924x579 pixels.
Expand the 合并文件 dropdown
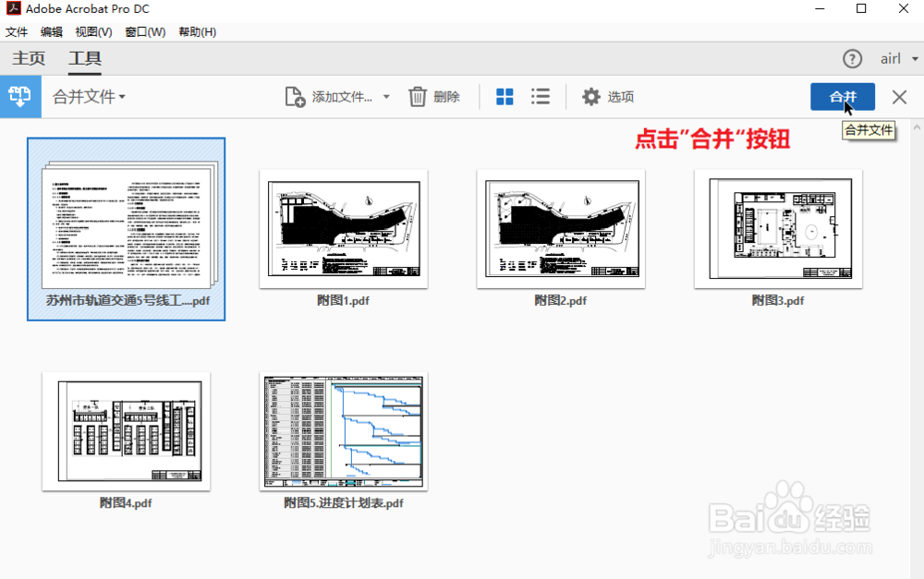(121, 96)
